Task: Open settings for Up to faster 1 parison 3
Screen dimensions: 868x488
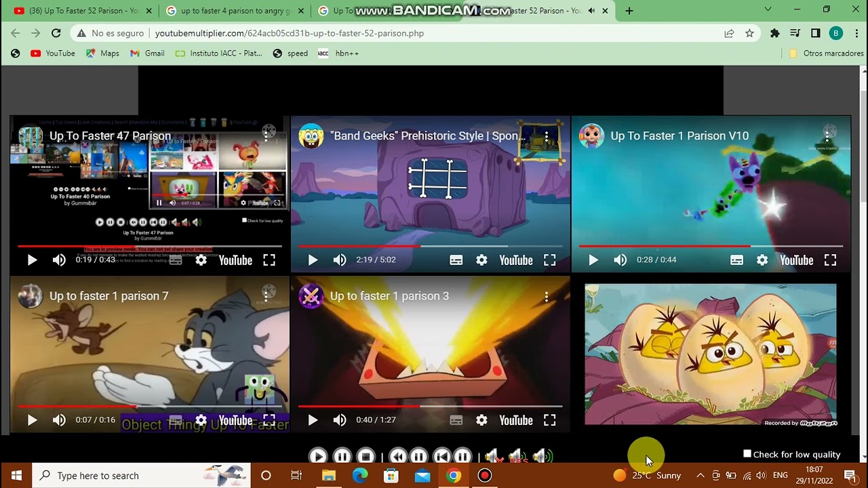Action: [481, 420]
